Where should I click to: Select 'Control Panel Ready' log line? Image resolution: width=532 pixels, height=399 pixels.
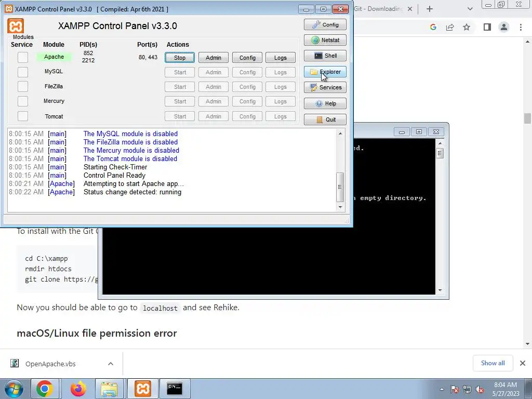point(114,176)
